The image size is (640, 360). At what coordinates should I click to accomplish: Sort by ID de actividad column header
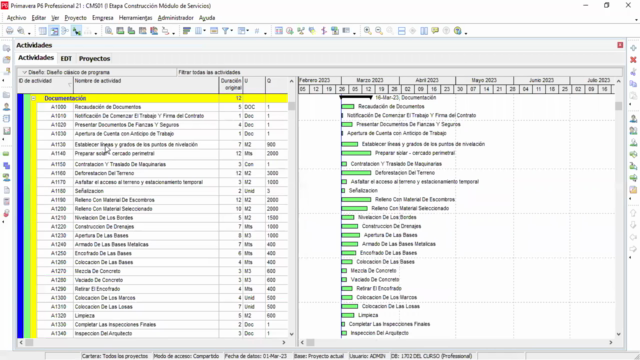click(x=45, y=84)
